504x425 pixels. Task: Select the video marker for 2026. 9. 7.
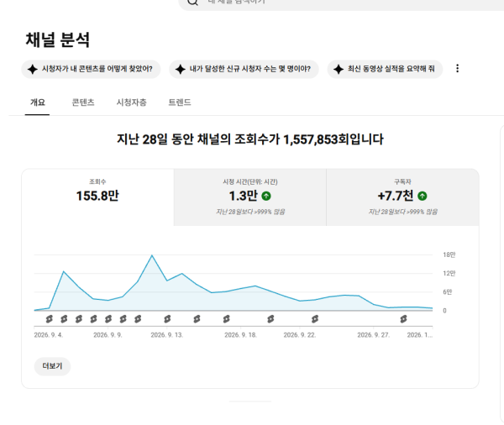click(79, 319)
